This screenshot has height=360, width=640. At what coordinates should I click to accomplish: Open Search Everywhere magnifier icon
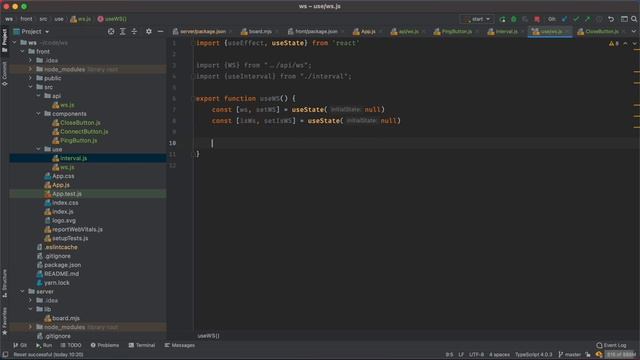(634, 19)
